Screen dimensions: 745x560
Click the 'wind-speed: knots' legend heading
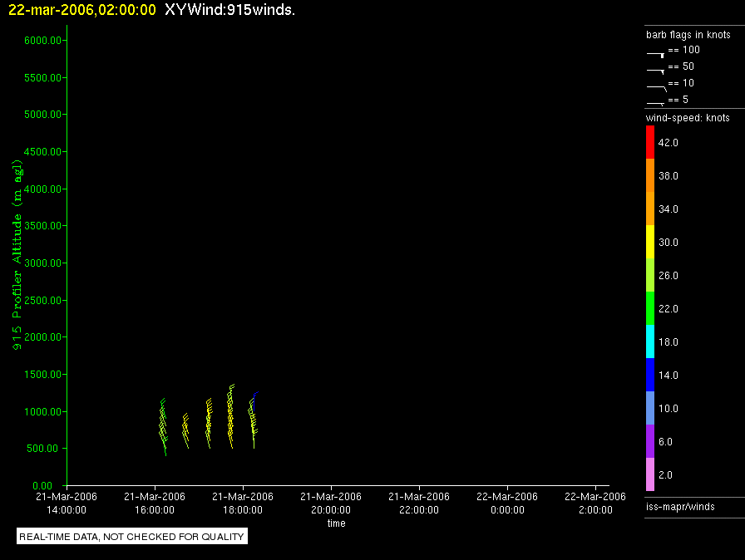688,118
